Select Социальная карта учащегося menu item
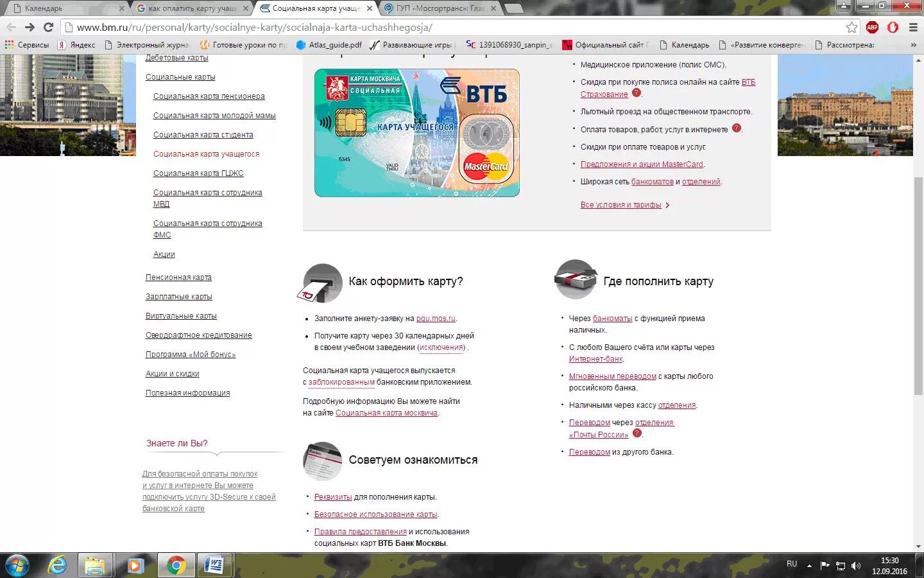 click(206, 154)
